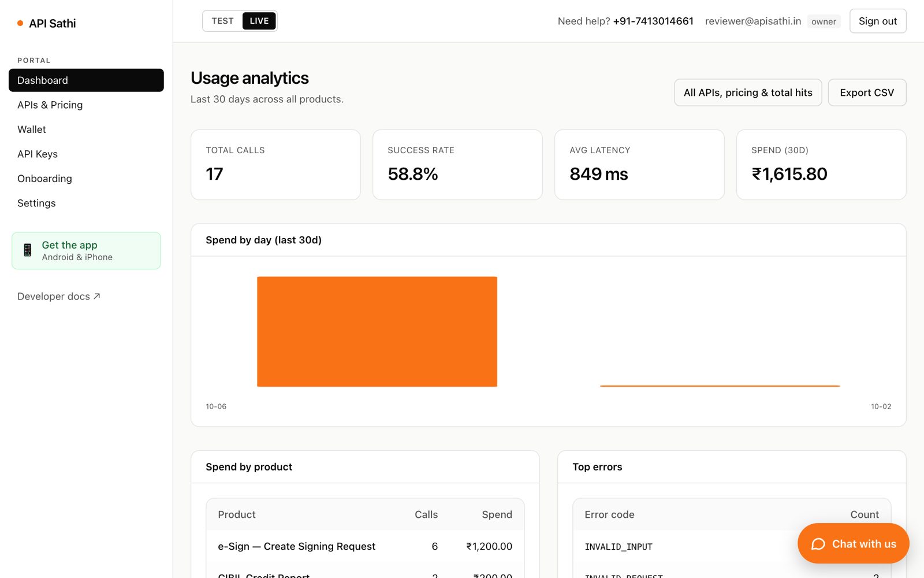924x578 pixels.
Task: Click the e-Sign — Create Signing Request row
Action: point(365,546)
